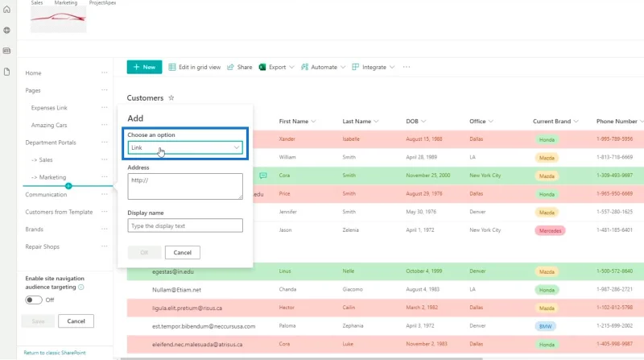This screenshot has width=644, height=360.
Task: Click the disabled navigation Save button
Action: (38, 321)
